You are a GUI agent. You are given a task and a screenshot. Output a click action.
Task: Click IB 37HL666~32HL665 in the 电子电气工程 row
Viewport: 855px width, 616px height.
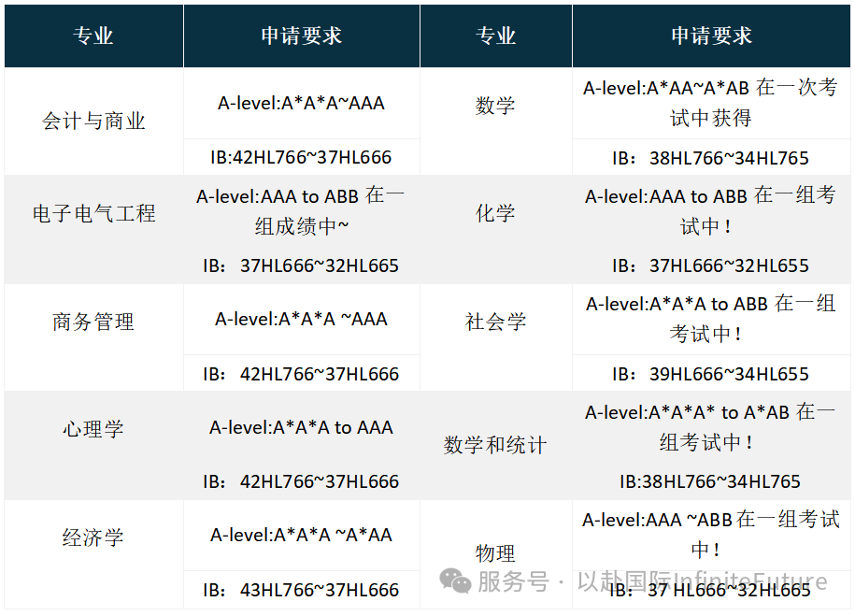[x=302, y=265]
